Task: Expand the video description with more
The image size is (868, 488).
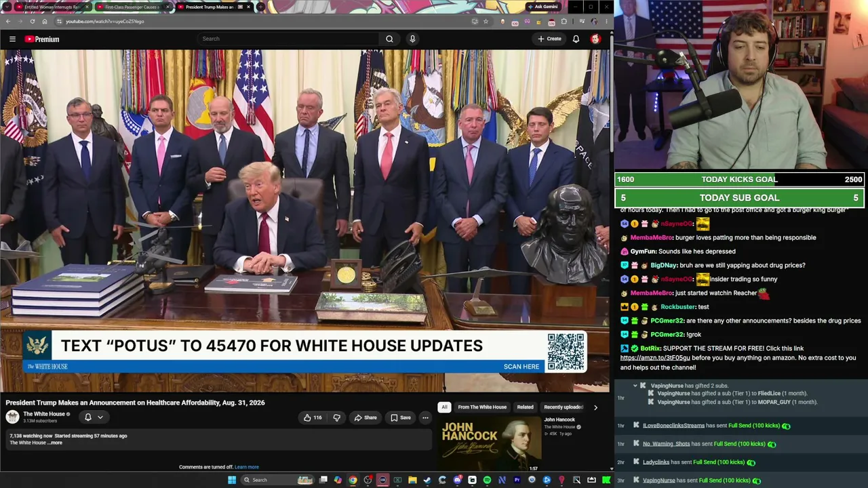Action: 56,443
